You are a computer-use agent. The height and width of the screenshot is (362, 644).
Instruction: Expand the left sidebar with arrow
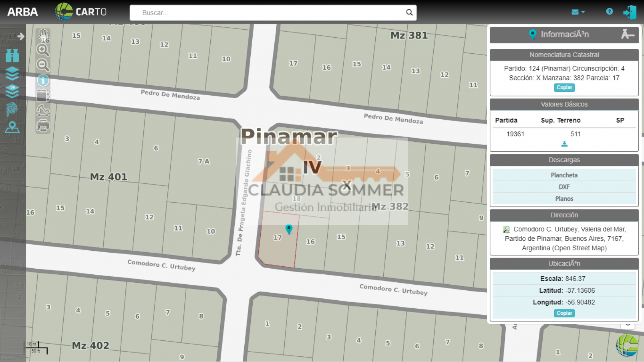(21, 36)
